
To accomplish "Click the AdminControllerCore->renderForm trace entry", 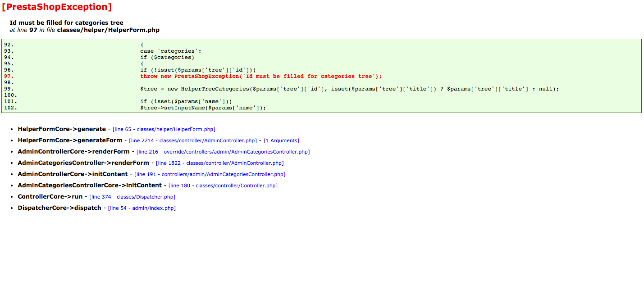I will [x=73, y=152].
